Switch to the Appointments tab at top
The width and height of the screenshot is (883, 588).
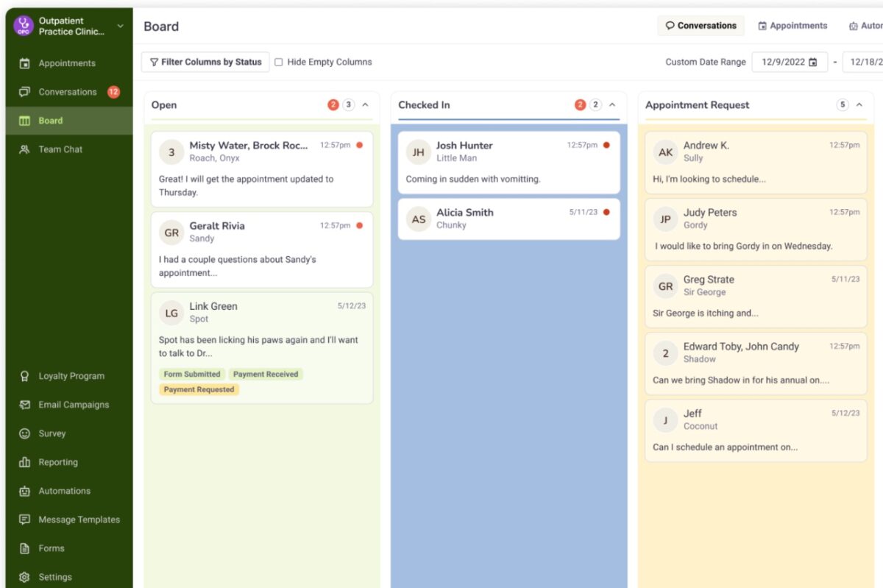click(x=792, y=25)
